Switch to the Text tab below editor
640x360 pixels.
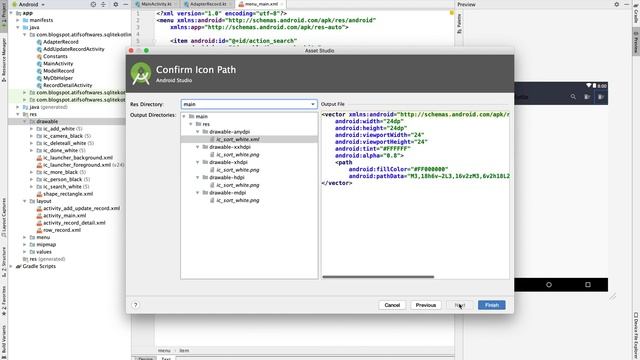[x=166, y=358]
